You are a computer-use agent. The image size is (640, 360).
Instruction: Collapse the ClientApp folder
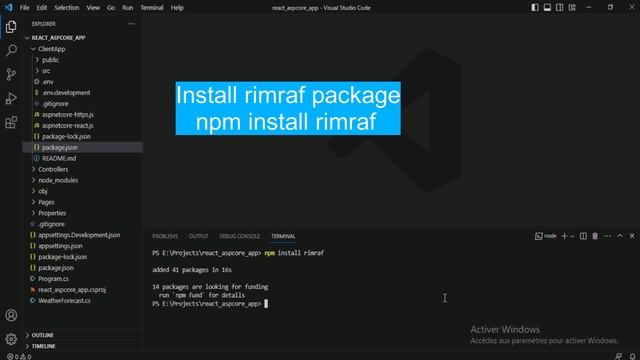pyautogui.click(x=82, y=49)
